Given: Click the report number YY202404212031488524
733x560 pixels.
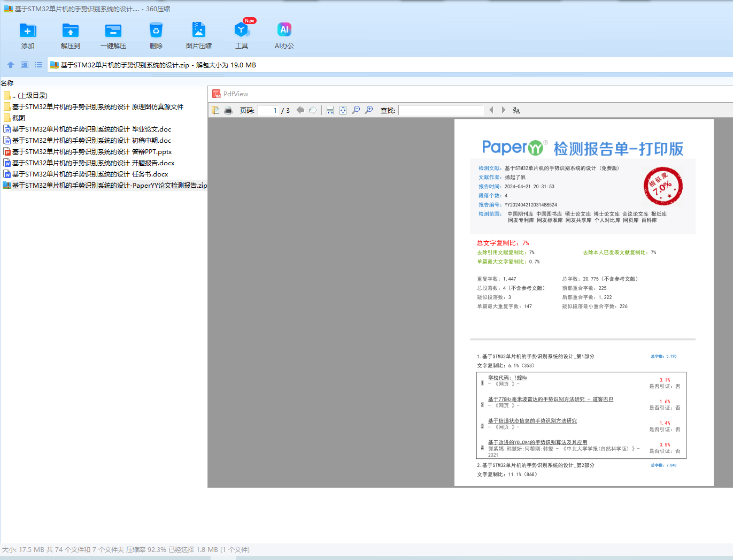Looking at the screenshot, I should click(x=531, y=205).
